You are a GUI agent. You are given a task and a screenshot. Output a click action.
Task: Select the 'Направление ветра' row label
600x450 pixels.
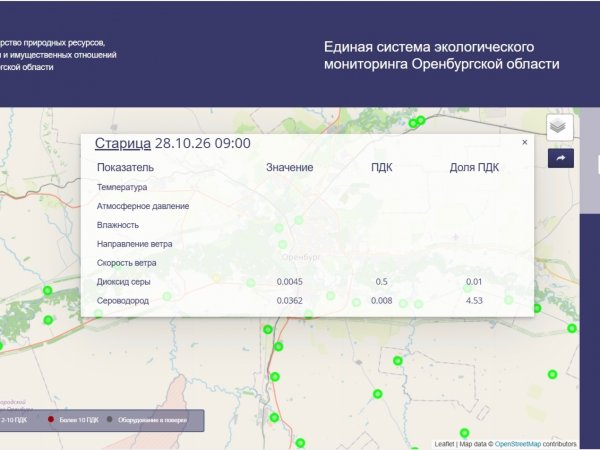tap(134, 244)
